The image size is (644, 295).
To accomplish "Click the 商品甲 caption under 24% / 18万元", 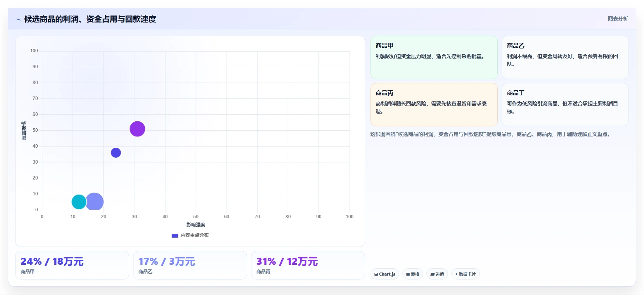I will point(28,272).
